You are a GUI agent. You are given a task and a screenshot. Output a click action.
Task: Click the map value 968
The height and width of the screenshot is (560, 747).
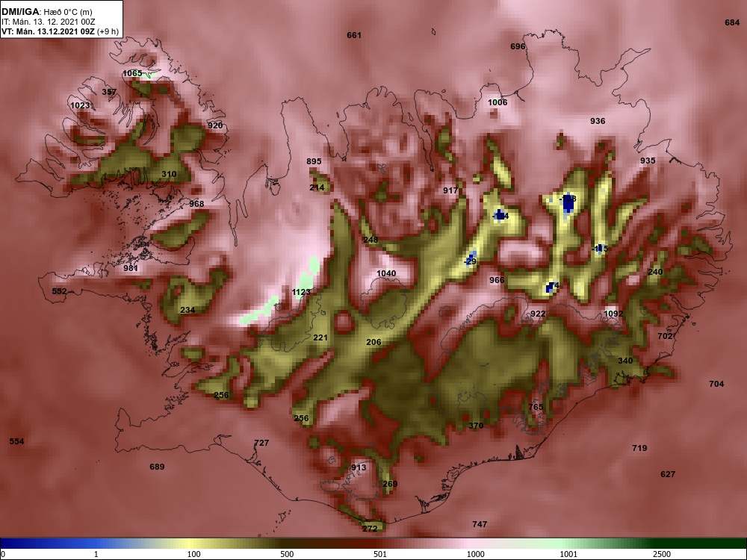tap(196, 204)
